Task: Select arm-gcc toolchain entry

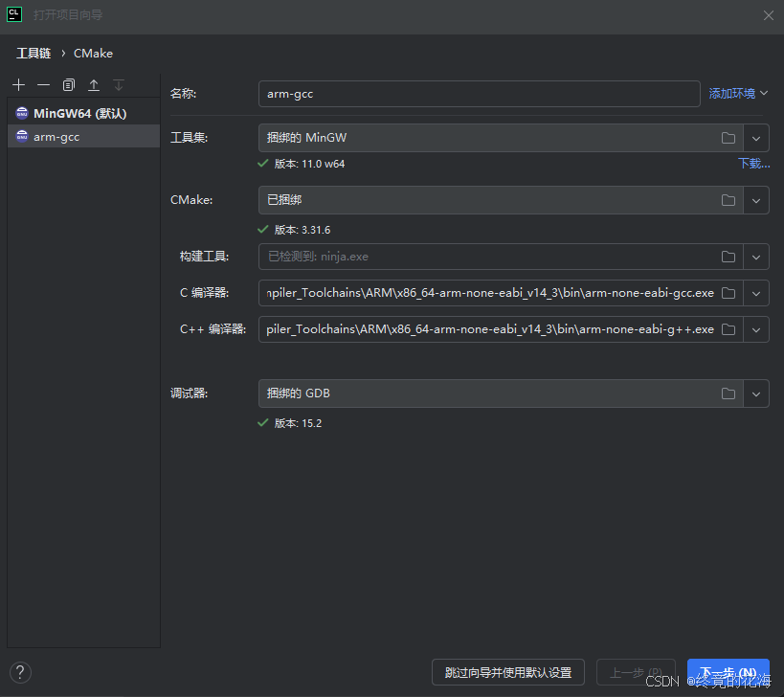Action: 83,137
